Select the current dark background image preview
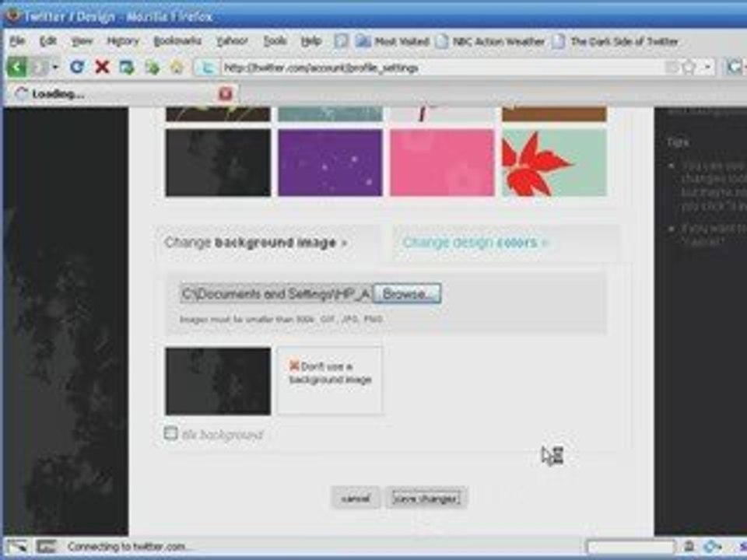Screen dimensions: 747x560 tap(218, 381)
